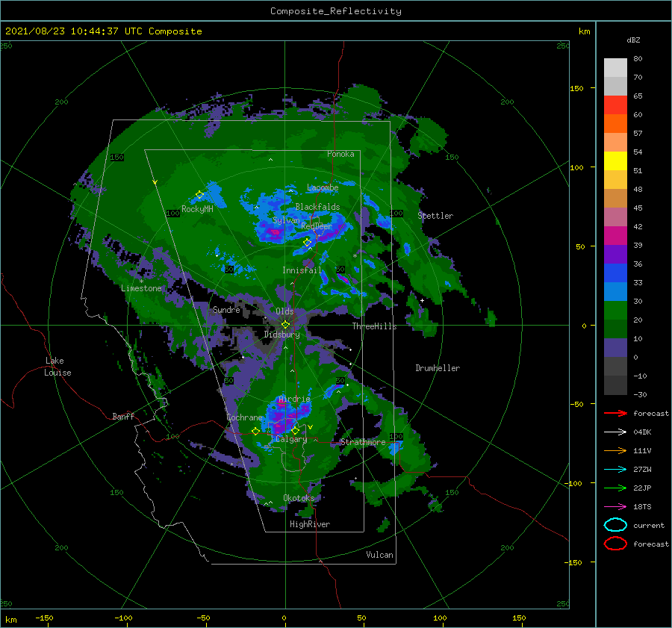Screen dimensions: 672x628
Task: Click the Lake Louise label
Action: pyautogui.click(x=57, y=367)
